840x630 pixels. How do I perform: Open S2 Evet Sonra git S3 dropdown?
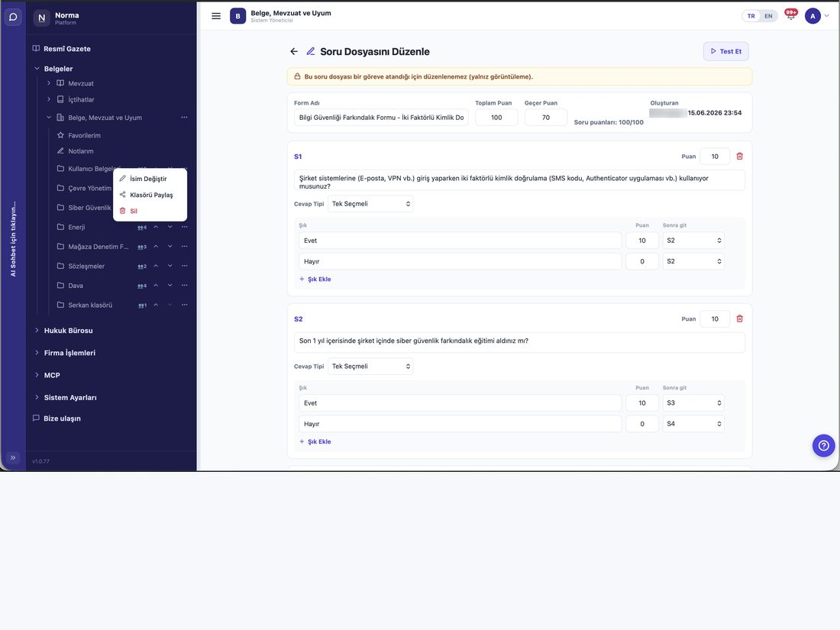point(693,403)
